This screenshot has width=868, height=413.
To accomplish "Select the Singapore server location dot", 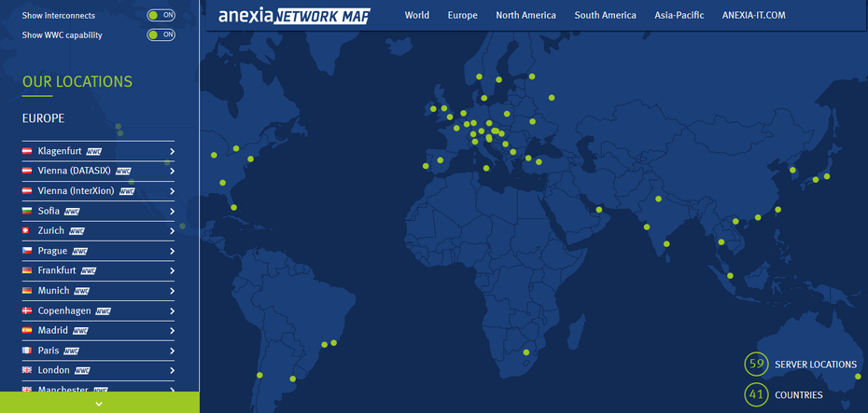I will pyautogui.click(x=730, y=275).
